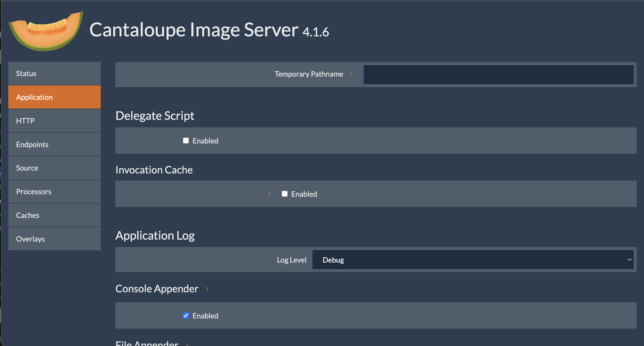Enable the Invocation Cache checkbox

[x=284, y=194]
